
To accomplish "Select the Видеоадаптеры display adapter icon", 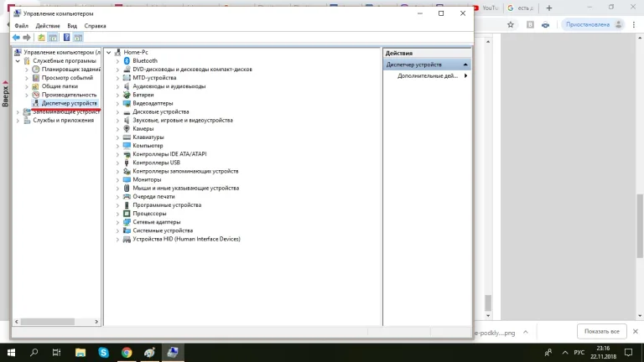I will pyautogui.click(x=127, y=103).
